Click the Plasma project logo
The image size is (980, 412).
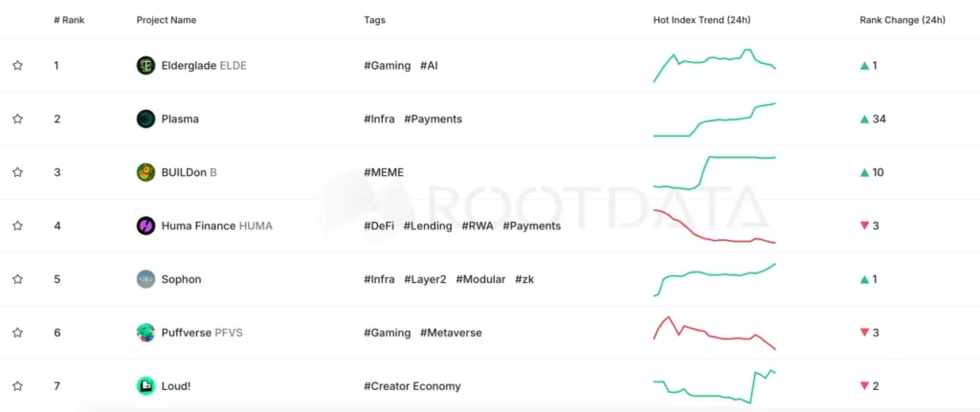[x=145, y=119]
